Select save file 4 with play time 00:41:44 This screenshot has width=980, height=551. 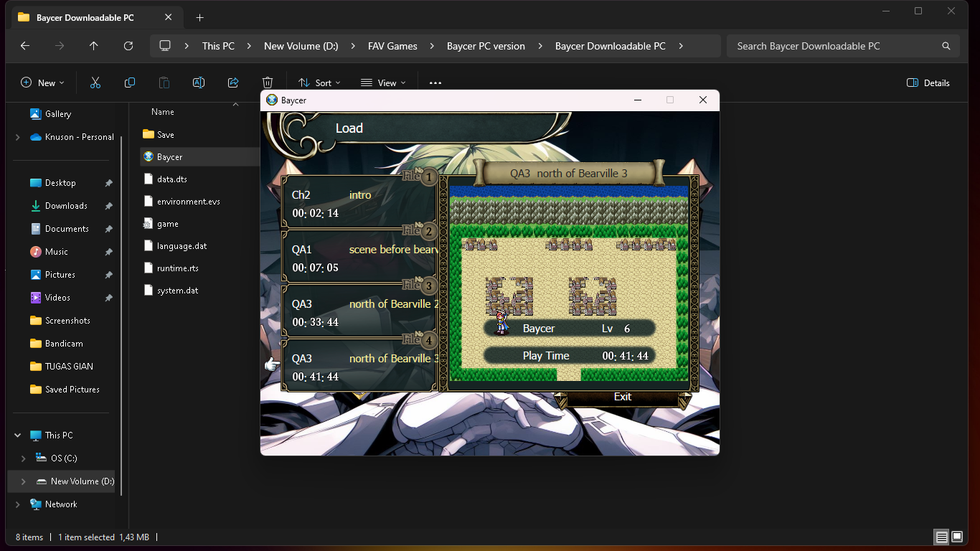point(359,367)
